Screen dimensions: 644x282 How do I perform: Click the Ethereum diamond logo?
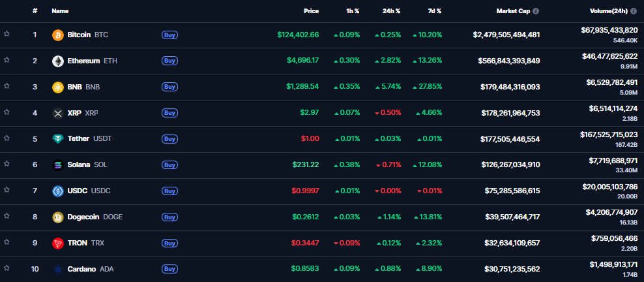[57, 61]
